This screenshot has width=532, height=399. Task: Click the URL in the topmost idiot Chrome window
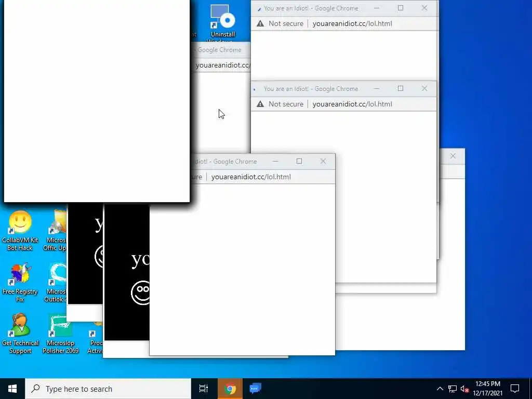pos(352,23)
